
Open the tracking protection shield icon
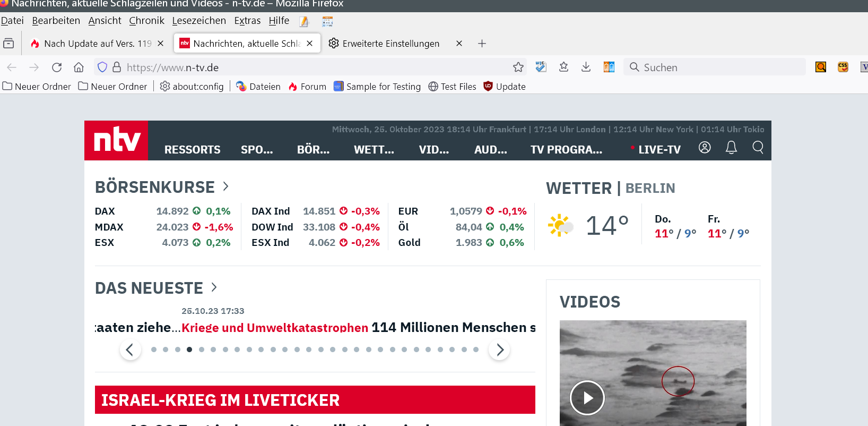point(102,67)
